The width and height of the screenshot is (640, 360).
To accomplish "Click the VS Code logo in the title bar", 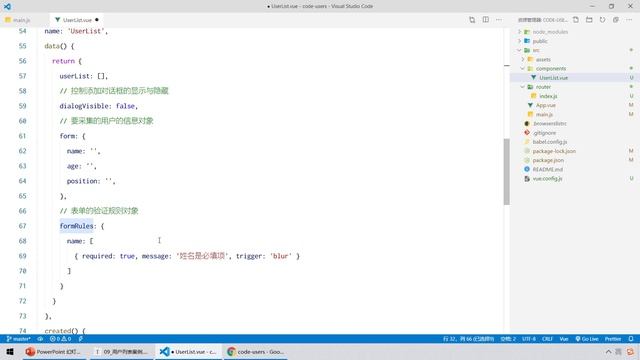I will 7,6.
